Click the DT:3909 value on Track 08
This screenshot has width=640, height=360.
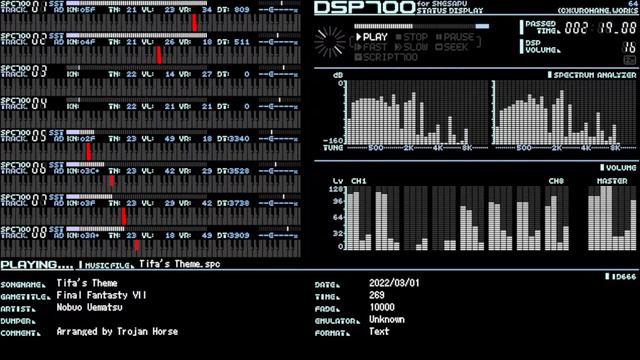point(233,236)
